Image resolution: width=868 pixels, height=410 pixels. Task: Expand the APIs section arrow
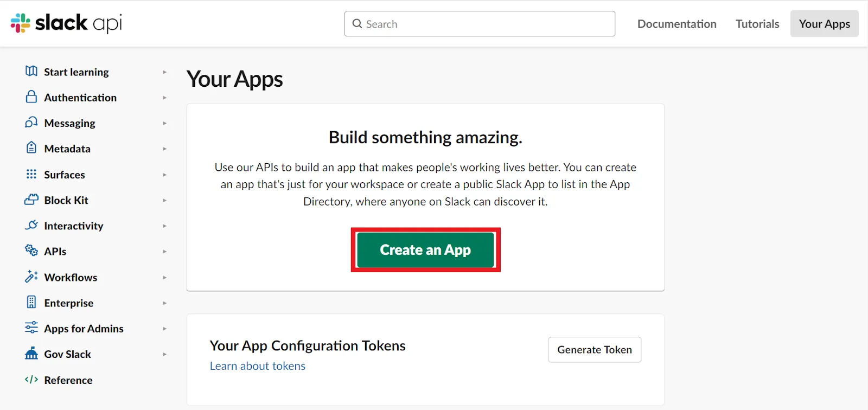[164, 251]
